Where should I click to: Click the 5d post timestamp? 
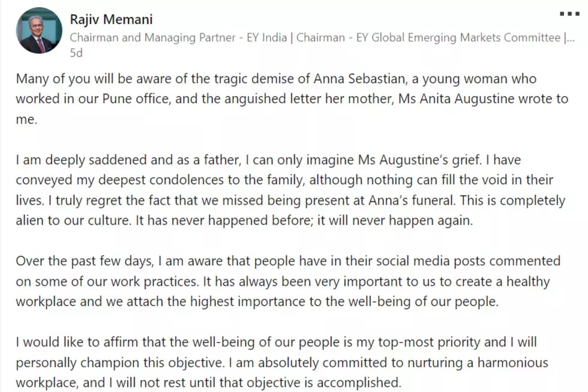(76, 53)
